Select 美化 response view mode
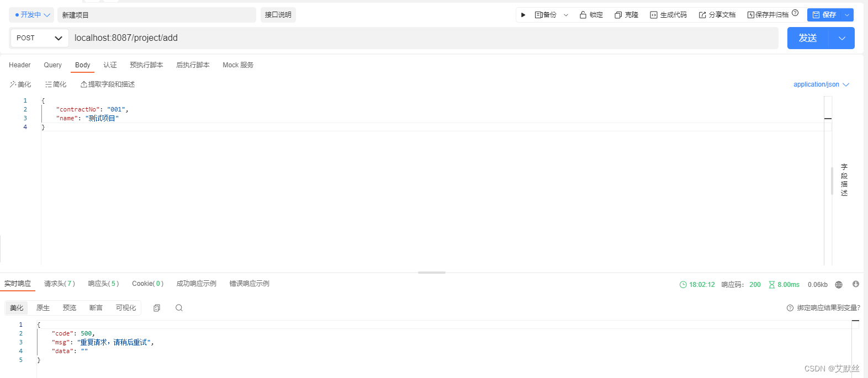This screenshot has height=378, width=868. (x=17, y=308)
